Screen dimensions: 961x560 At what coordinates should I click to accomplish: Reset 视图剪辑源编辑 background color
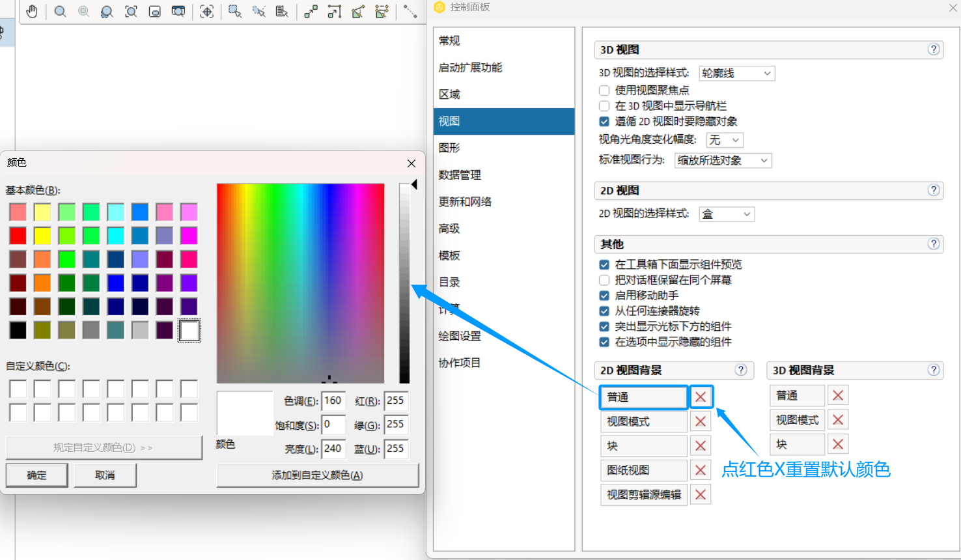click(x=701, y=494)
